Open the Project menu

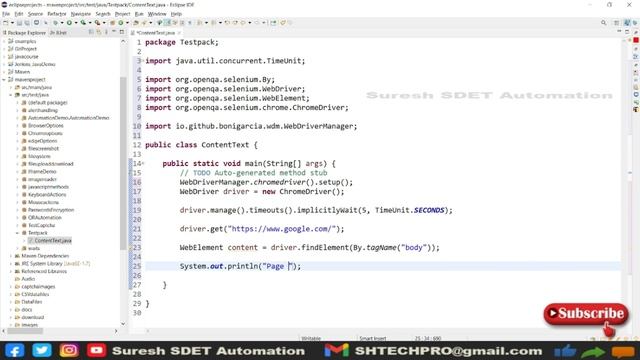click(x=122, y=14)
